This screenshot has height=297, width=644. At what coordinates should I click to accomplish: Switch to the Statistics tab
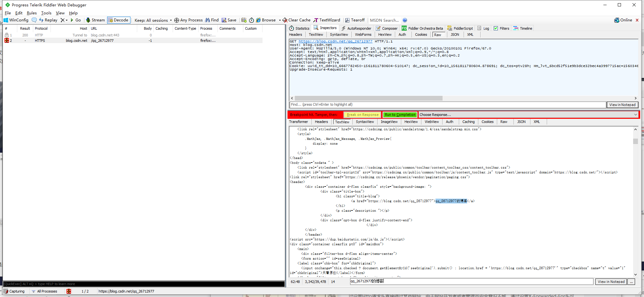click(x=299, y=28)
